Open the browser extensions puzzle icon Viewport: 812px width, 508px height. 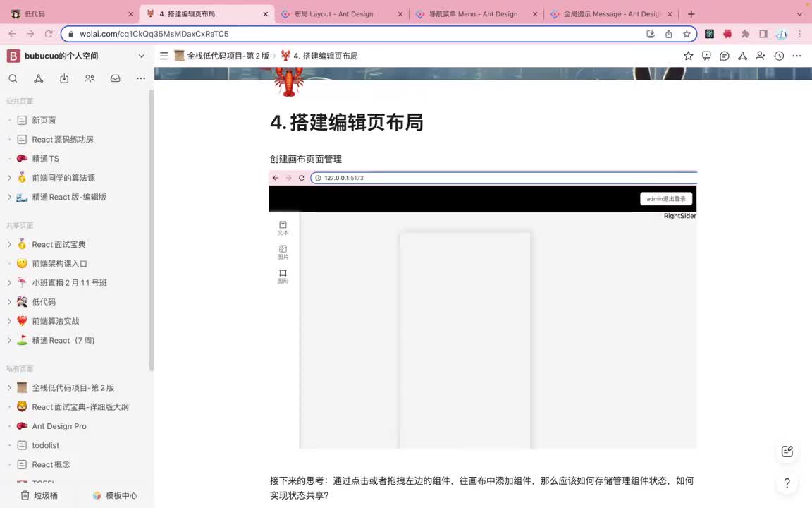(745, 34)
